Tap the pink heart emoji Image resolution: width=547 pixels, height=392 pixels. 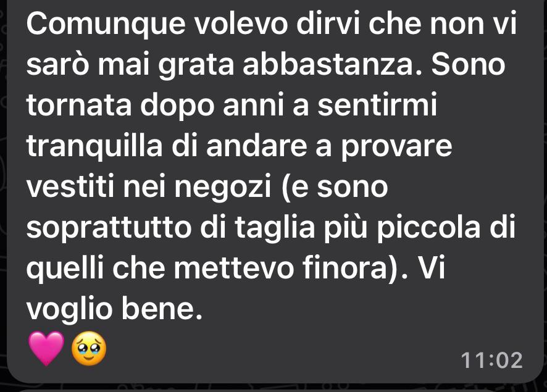pos(46,348)
